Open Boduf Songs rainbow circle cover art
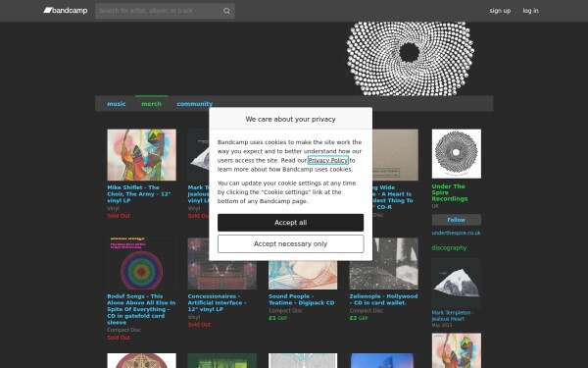Viewport: 588px width, 368px height. [142, 264]
